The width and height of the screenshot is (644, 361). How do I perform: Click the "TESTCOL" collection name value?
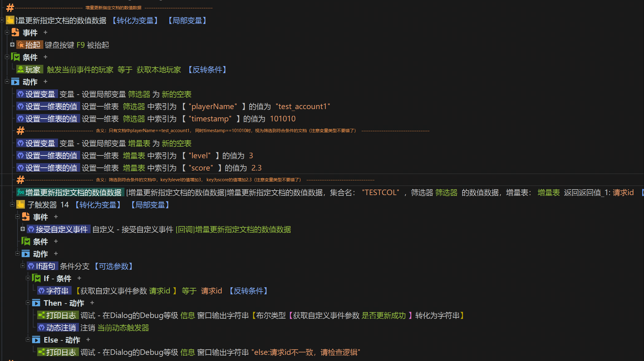[380, 193]
